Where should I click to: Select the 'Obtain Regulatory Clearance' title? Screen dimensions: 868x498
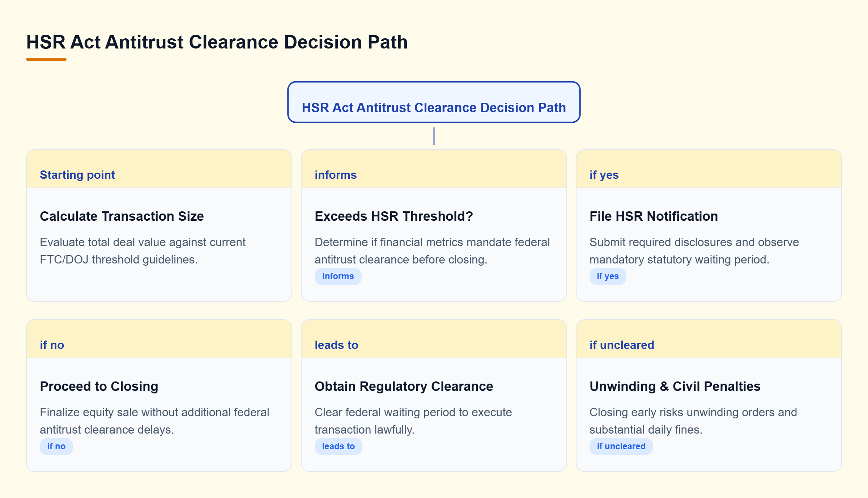tap(404, 386)
